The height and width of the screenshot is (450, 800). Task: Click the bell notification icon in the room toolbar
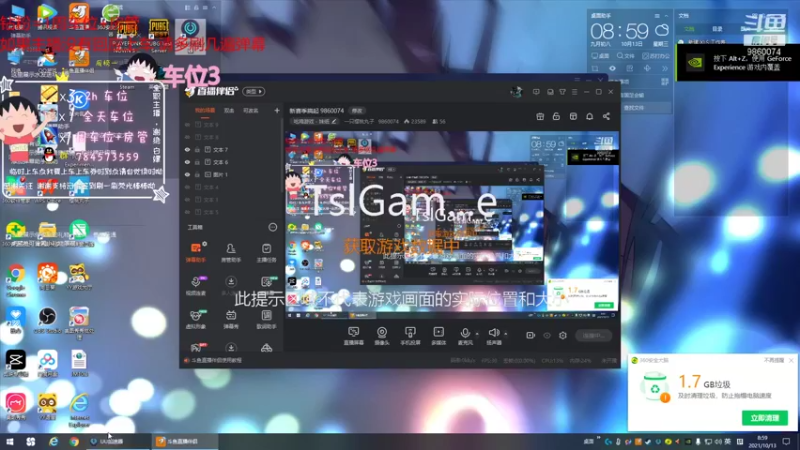(x=589, y=116)
